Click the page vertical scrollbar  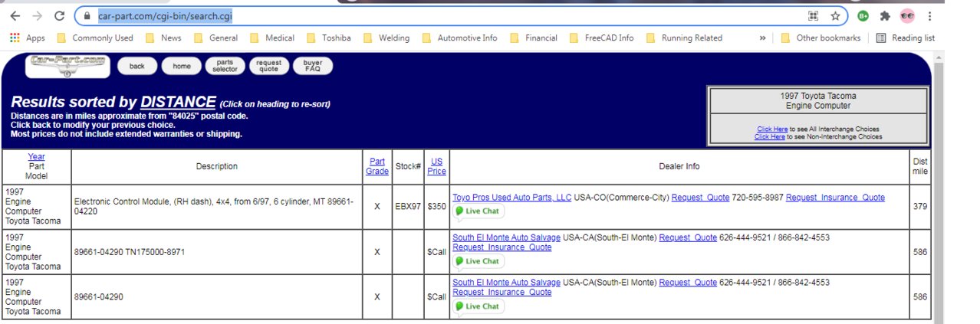[939, 188]
